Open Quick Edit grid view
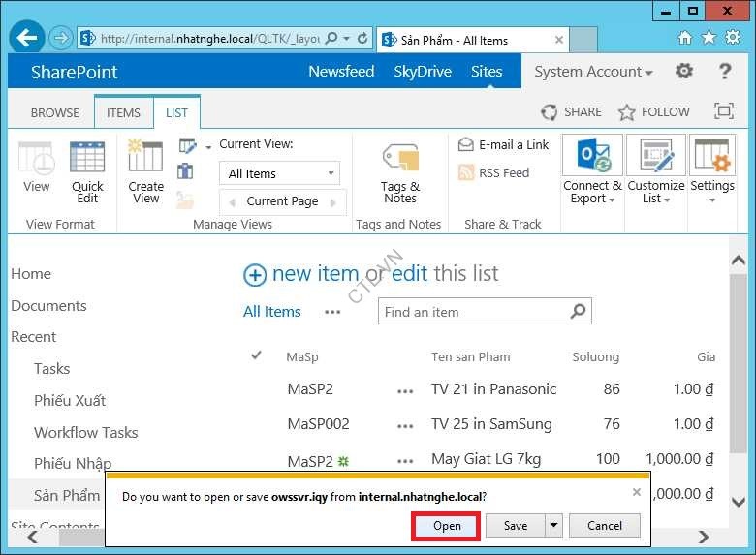 (x=87, y=171)
